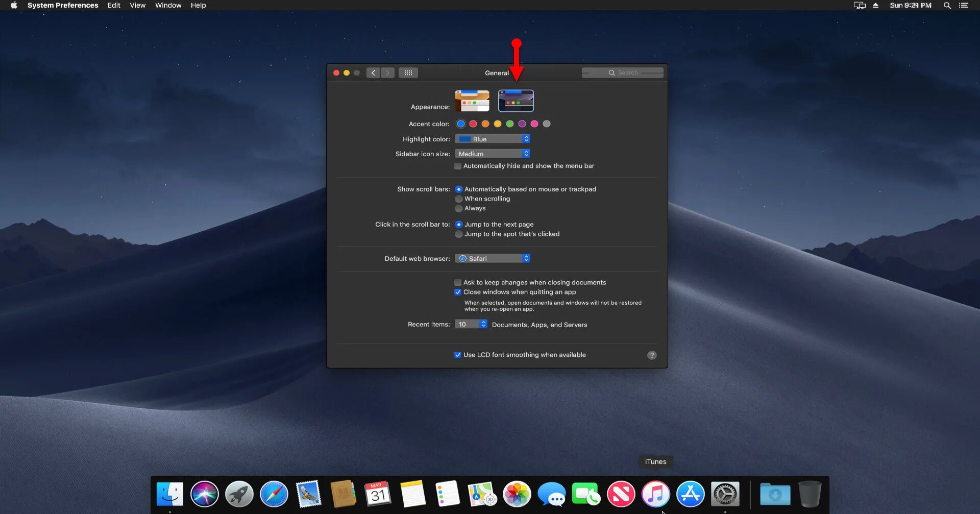Open the Window menu

click(168, 5)
